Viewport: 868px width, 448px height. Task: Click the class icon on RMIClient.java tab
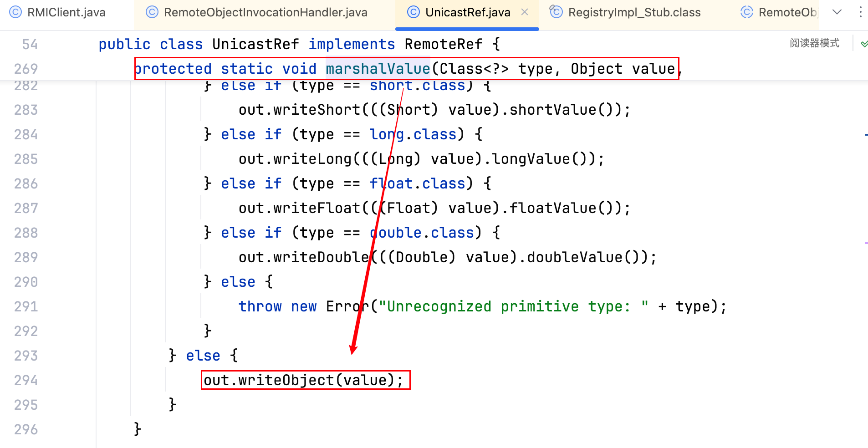(15, 12)
